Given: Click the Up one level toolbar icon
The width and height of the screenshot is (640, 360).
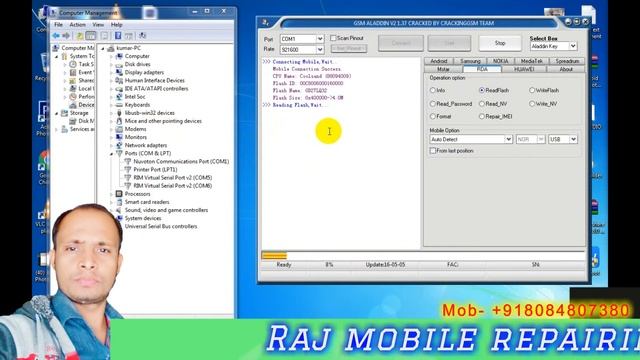Looking at the screenshot, I should 80,36.
